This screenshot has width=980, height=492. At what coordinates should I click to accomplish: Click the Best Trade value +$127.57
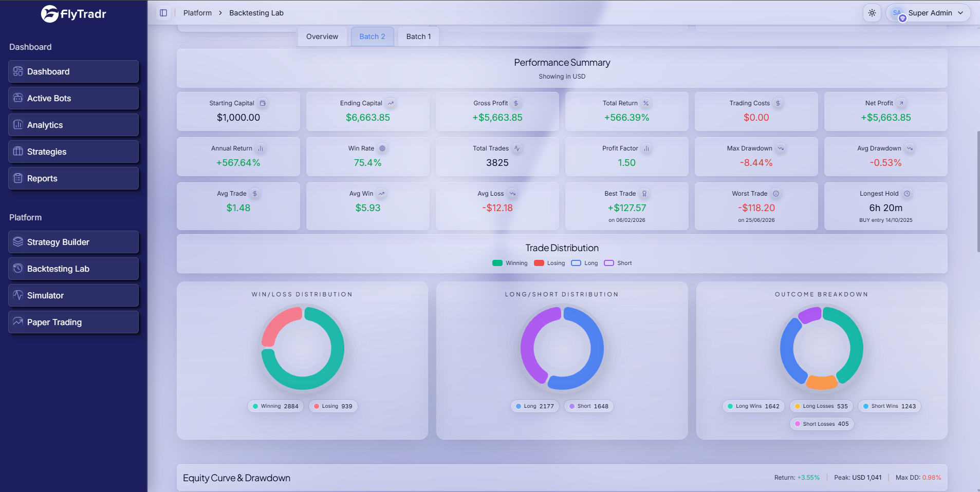(627, 208)
